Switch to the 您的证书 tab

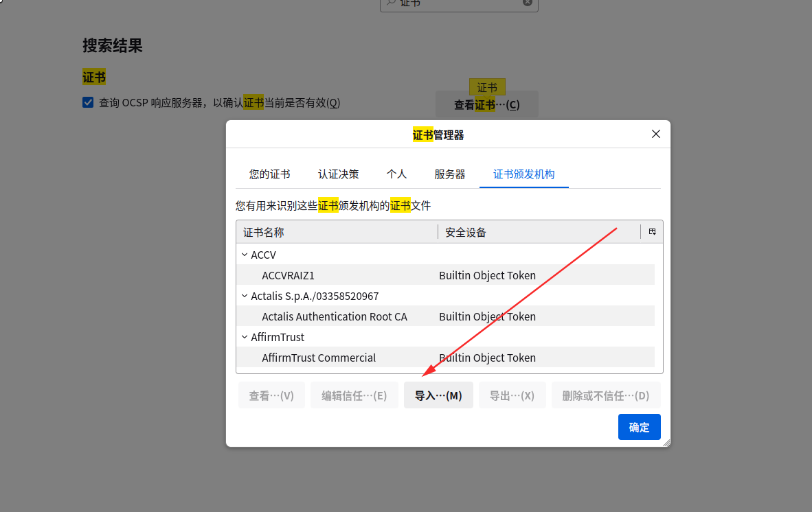tap(269, 174)
